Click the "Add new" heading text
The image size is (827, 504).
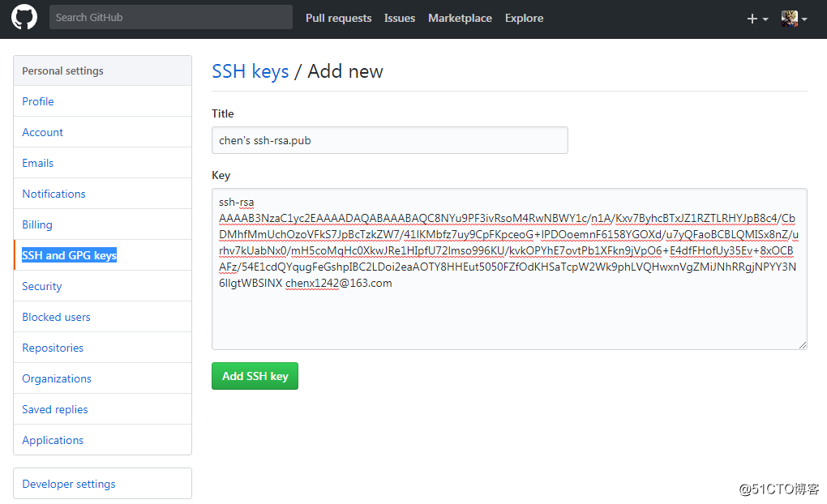coord(345,71)
